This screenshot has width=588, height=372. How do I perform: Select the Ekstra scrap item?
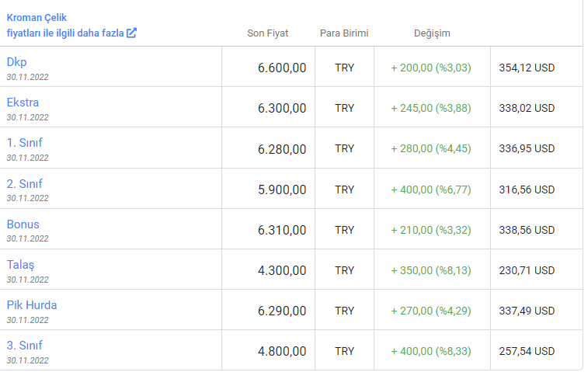(x=23, y=103)
